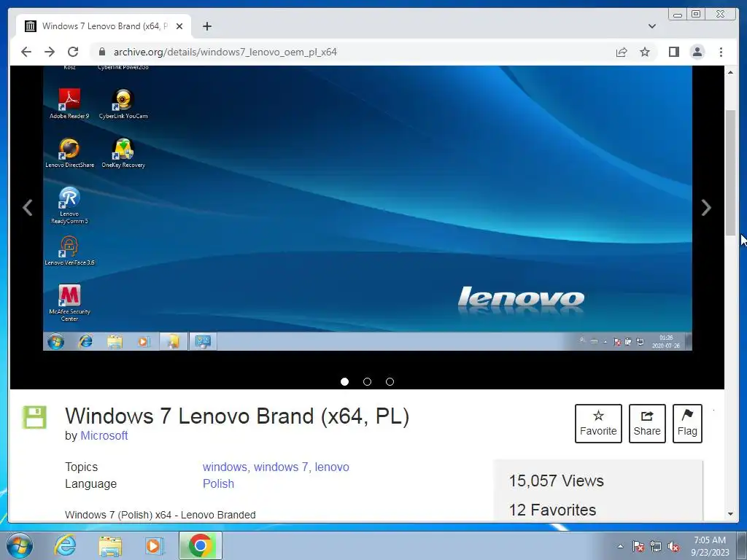Open the Chrome profile menu
Image resolution: width=747 pixels, height=560 pixels.
(697, 52)
